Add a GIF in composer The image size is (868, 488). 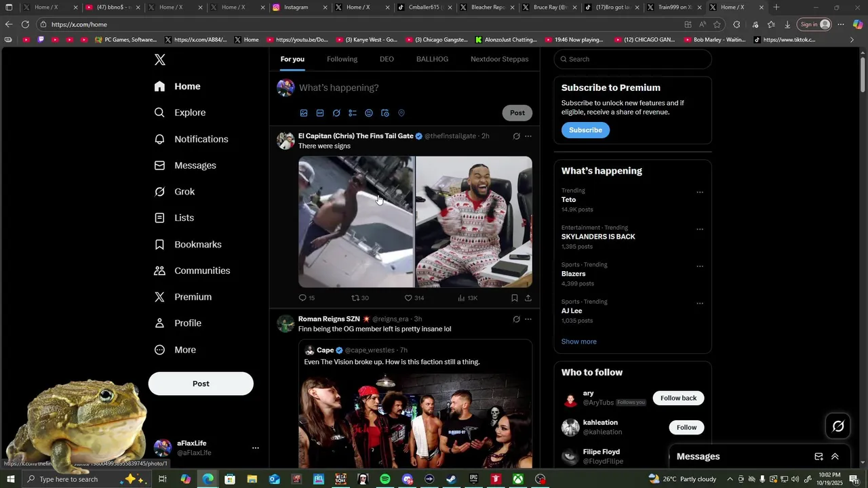(x=320, y=113)
